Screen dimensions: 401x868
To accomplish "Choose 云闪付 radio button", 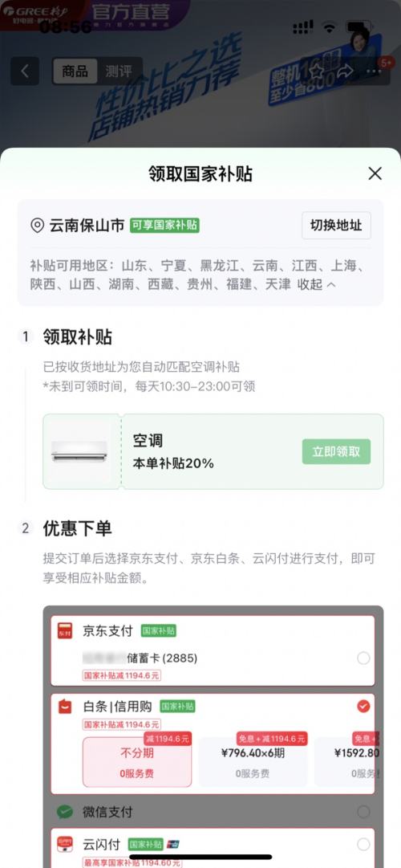I will pyautogui.click(x=363, y=844).
